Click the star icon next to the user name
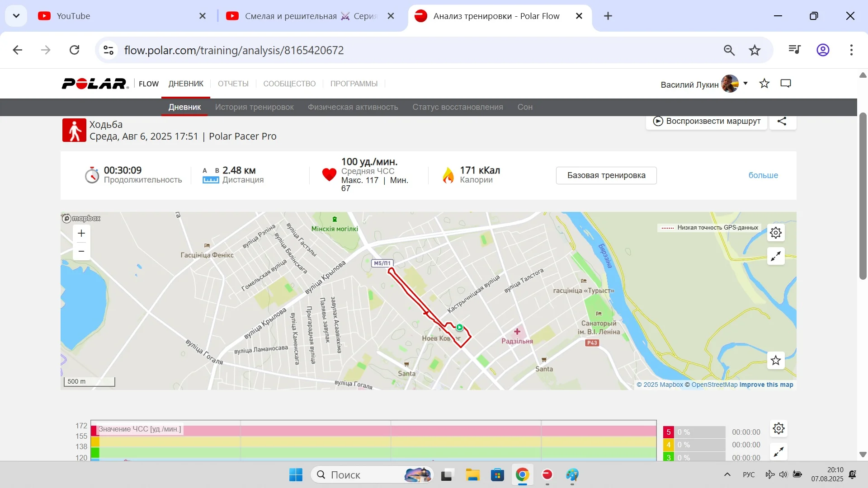Viewport: 868px width, 488px height. [764, 84]
